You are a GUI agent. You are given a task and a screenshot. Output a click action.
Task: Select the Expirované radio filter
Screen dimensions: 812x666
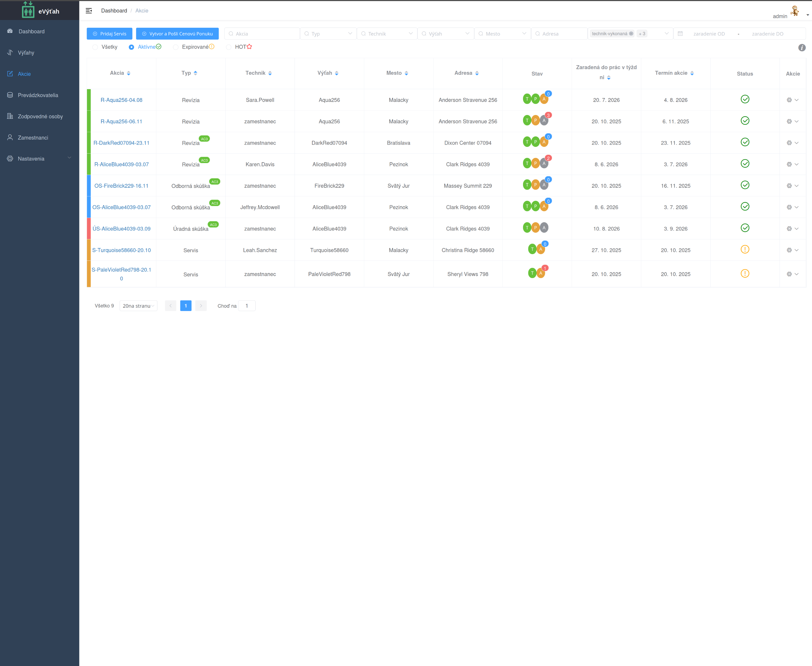click(x=176, y=47)
